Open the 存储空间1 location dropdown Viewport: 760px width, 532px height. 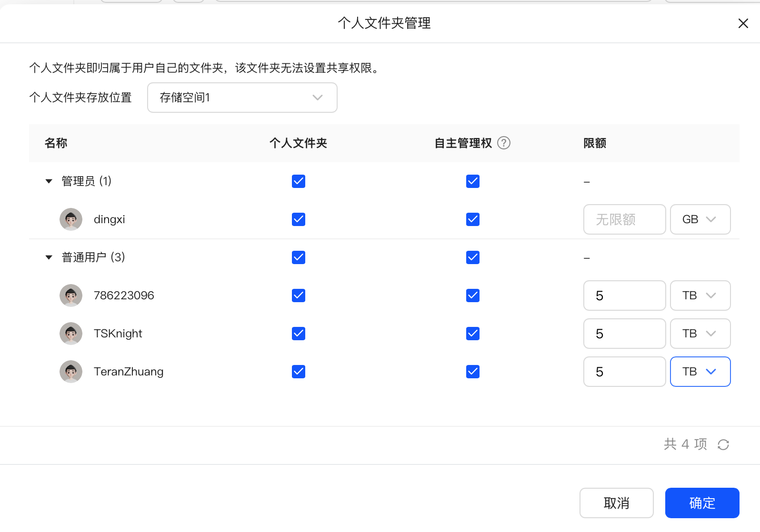pyautogui.click(x=242, y=98)
